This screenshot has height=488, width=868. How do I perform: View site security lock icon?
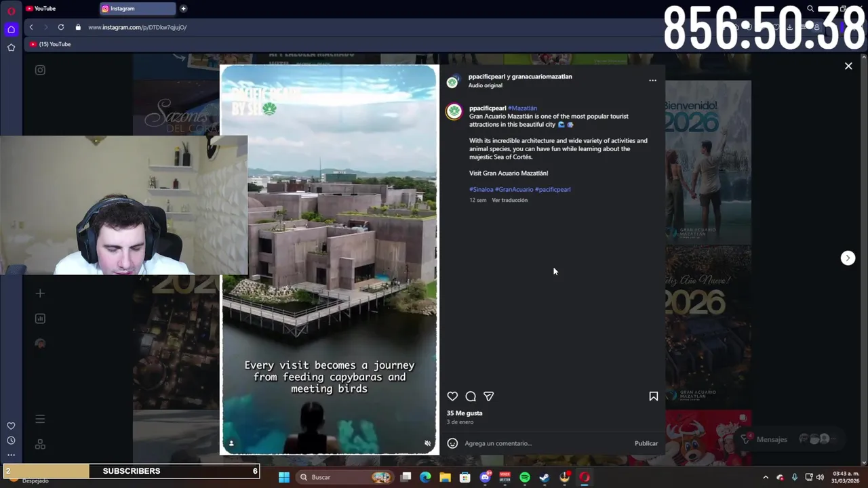[78, 27]
